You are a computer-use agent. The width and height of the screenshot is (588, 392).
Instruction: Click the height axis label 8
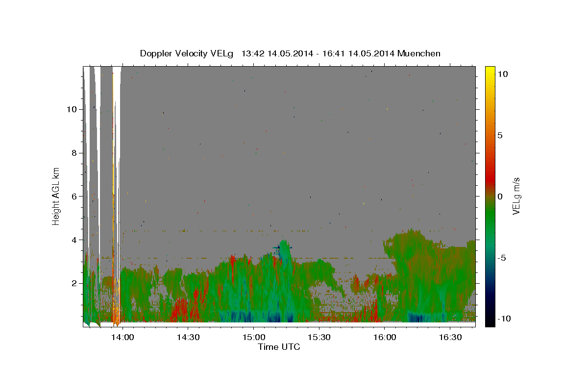[73, 152]
